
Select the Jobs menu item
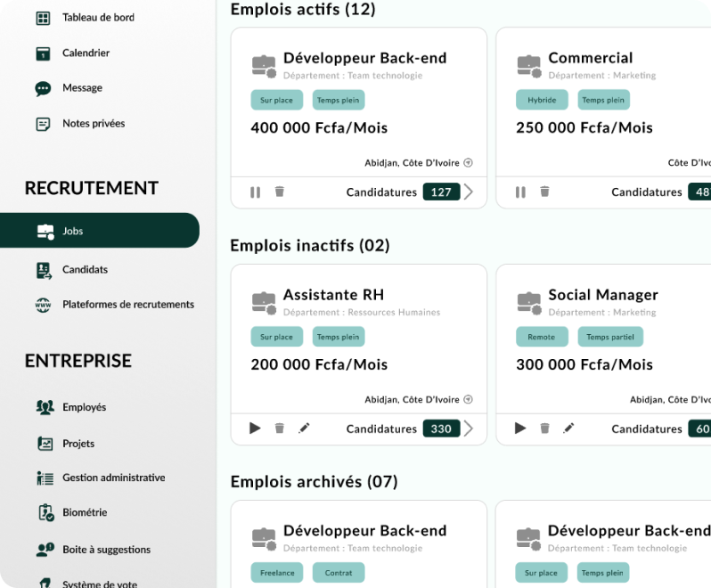coord(100,231)
